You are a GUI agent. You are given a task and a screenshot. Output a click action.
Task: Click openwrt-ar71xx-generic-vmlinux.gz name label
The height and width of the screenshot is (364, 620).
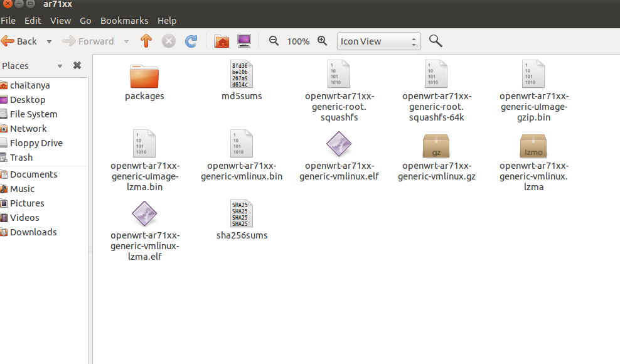(437, 171)
